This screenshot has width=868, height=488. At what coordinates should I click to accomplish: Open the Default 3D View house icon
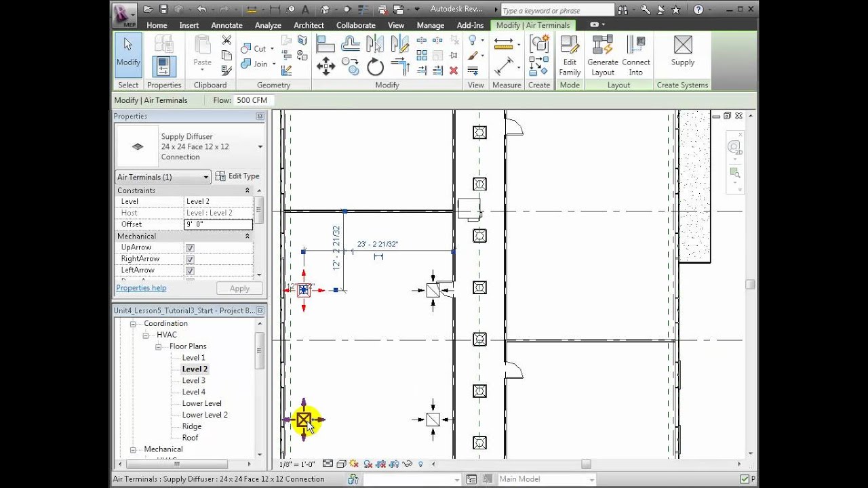coord(325,9)
